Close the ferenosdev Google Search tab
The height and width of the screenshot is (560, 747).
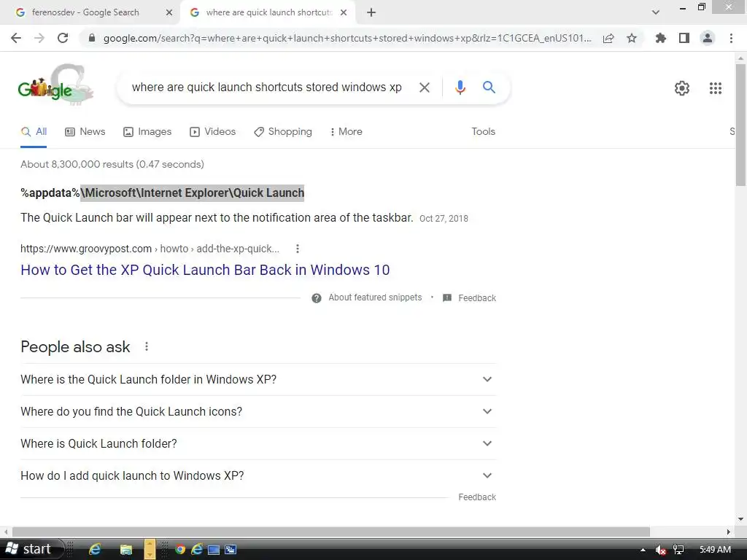pyautogui.click(x=169, y=13)
